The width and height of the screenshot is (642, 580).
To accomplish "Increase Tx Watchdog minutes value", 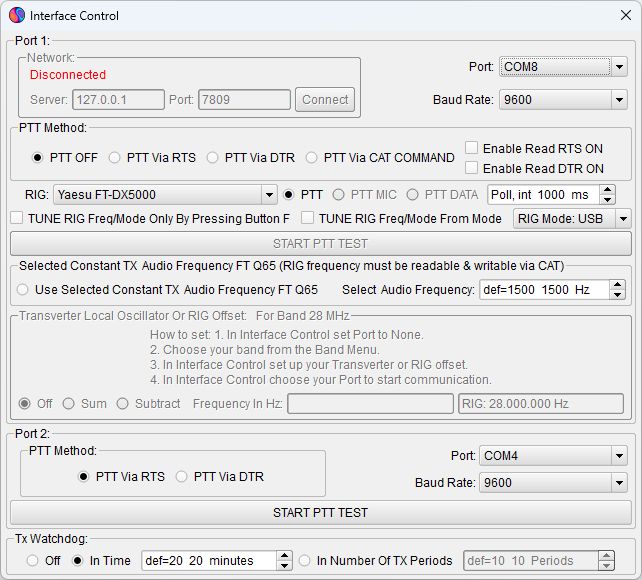I will 284,556.
